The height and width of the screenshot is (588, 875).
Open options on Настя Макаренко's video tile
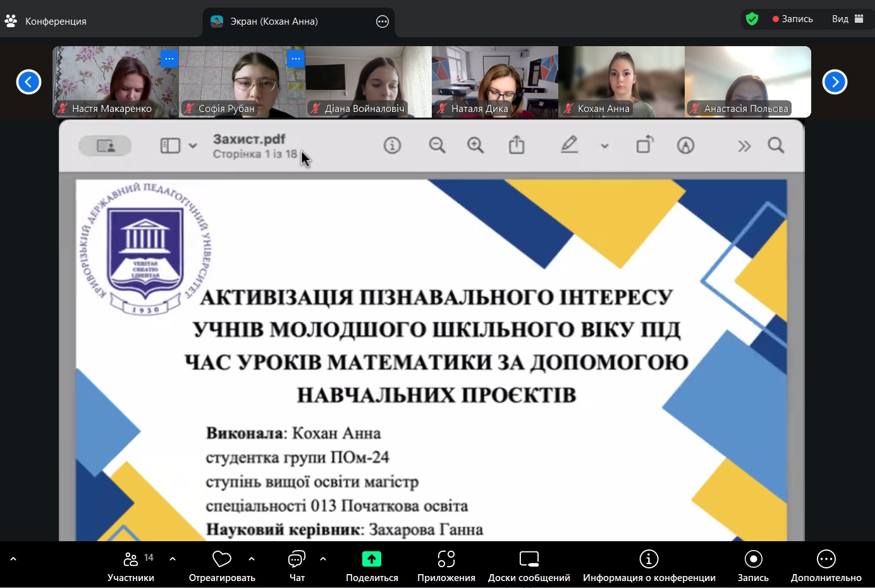169,59
